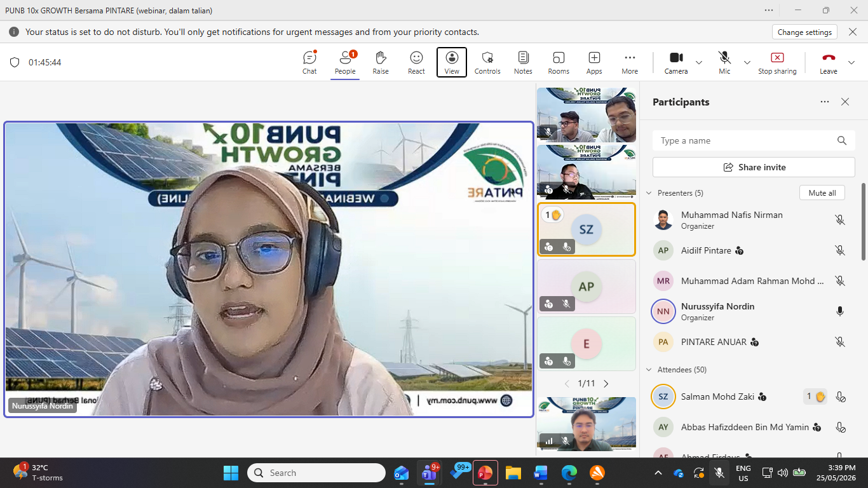Go to previous page of video gallery
This screenshot has height=488, width=868.
pos(567,384)
